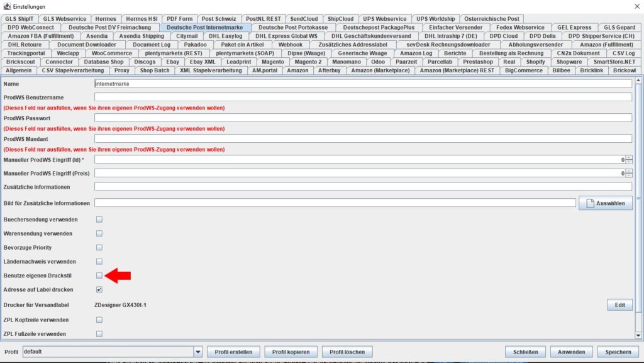The width and height of the screenshot is (644, 363).
Task: Switch to the Deutsche Post Internetmarke tab
Action: [x=204, y=28]
